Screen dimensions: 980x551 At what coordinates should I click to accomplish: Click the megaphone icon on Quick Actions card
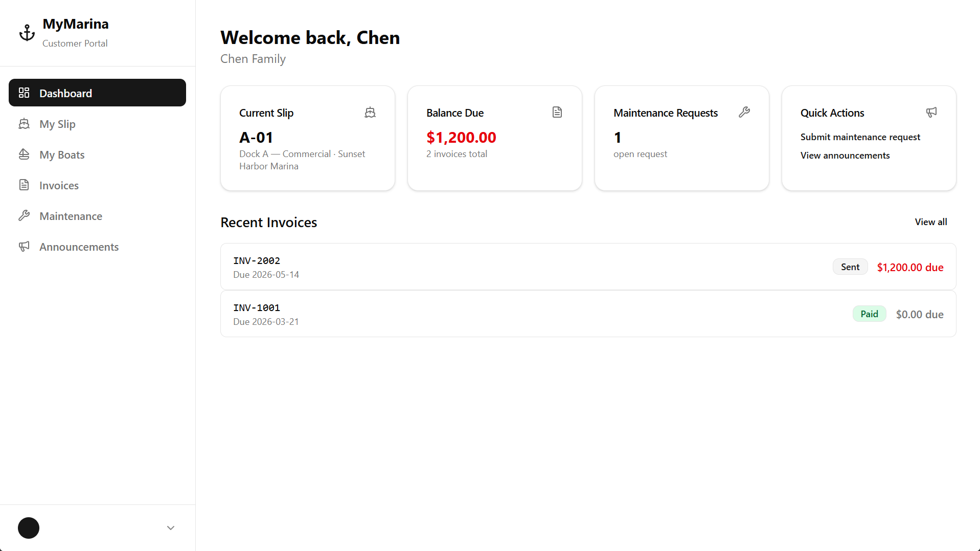tap(931, 112)
